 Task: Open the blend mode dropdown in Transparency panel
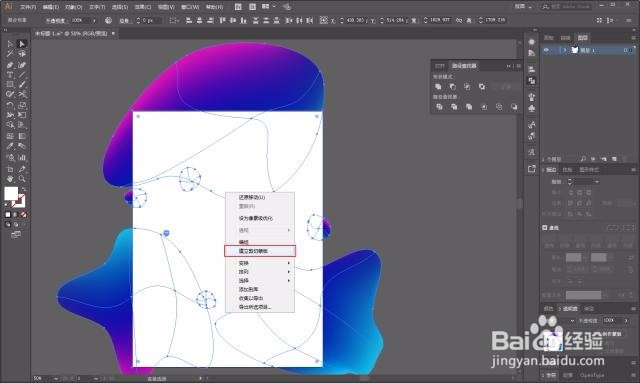click(573, 321)
